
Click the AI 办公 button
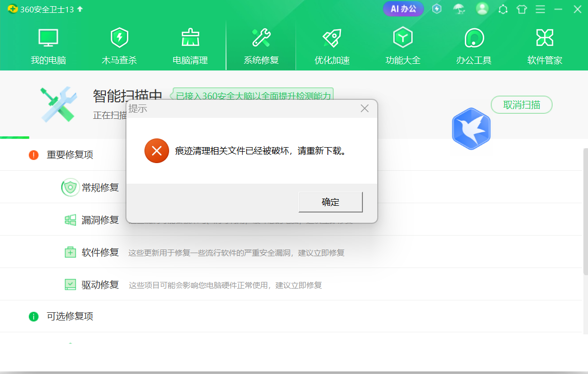pyautogui.click(x=403, y=9)
